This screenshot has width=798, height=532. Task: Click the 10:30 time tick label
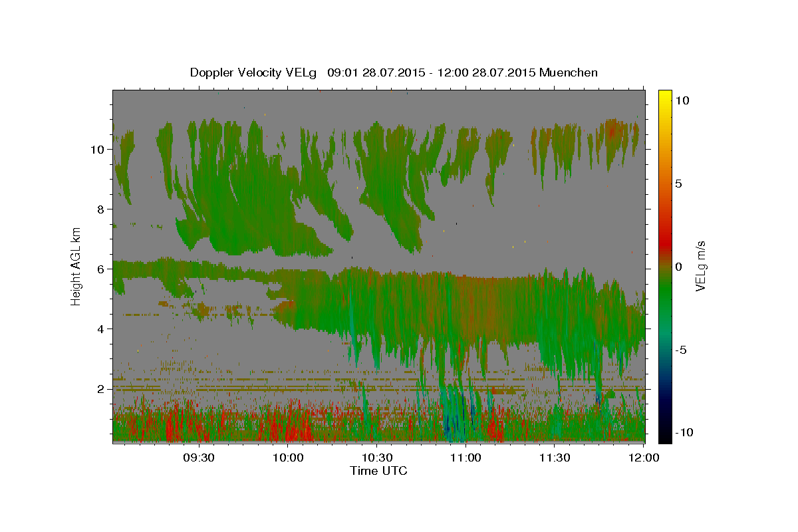(376, 458)
